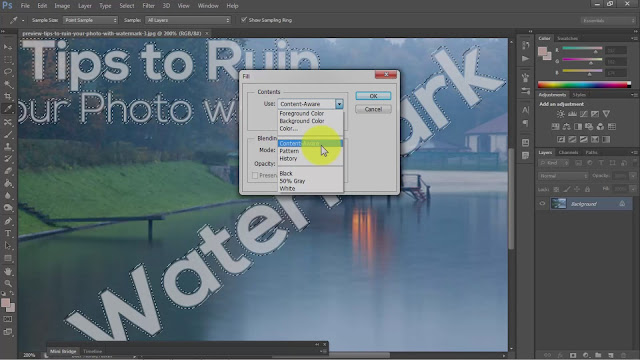The width and height of the screenshot is (640, 360).
Task: Open the Use dropdown in Fill dialog
Action: pyautogui.click(x=339, y=104)
